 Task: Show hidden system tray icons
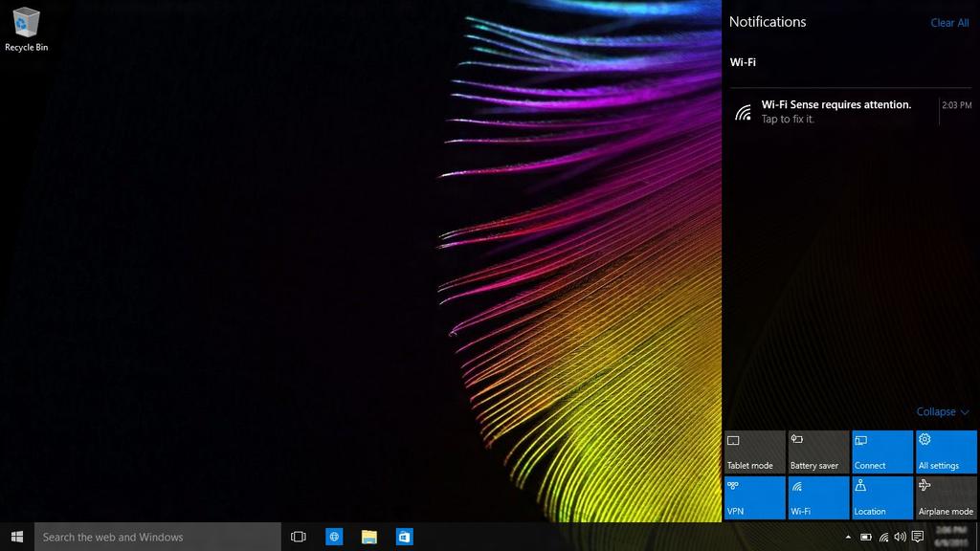coord(848,537)
